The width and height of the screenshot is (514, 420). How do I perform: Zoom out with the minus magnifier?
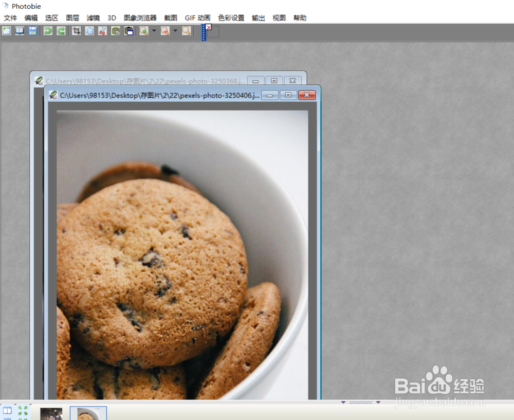[x=165, y=31]
